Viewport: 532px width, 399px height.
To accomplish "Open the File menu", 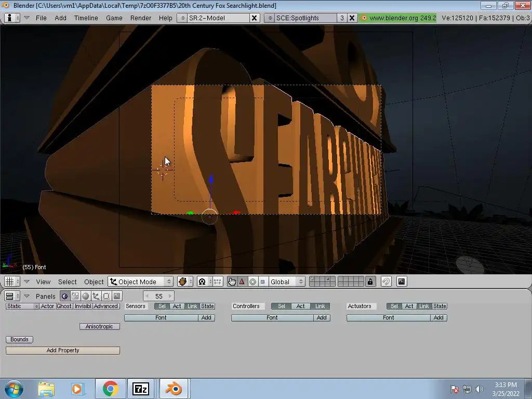I will [x=41, y=18].
